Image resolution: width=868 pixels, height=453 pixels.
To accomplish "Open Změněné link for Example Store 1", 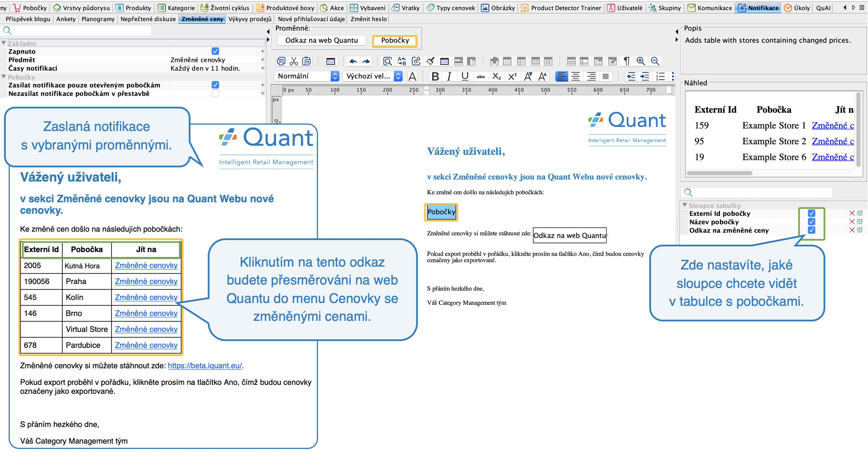I will pos(833,125).
